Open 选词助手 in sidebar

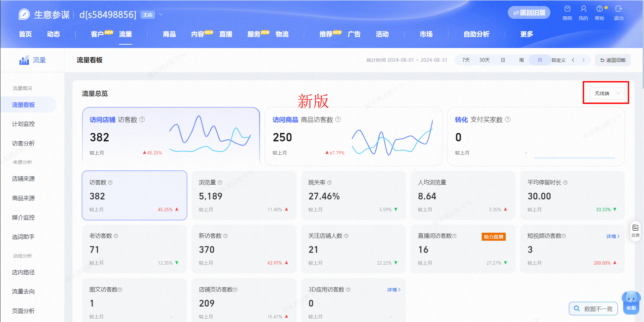23,237
